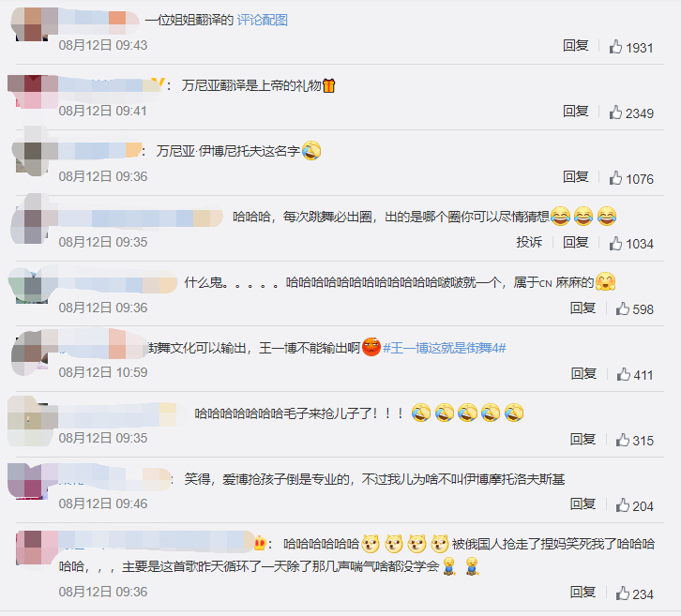This screenshot has height=616, width=681.
Task: Tap thumbs-up icon beside 1034
Action: (x=615, y=243)
